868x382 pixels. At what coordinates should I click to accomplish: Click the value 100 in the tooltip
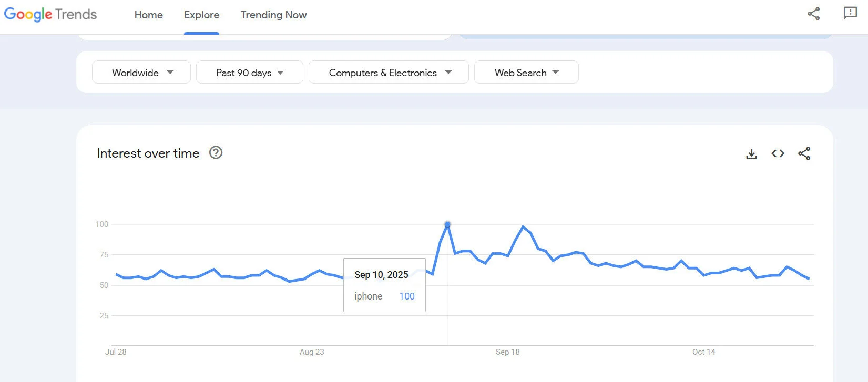[407, 296]
